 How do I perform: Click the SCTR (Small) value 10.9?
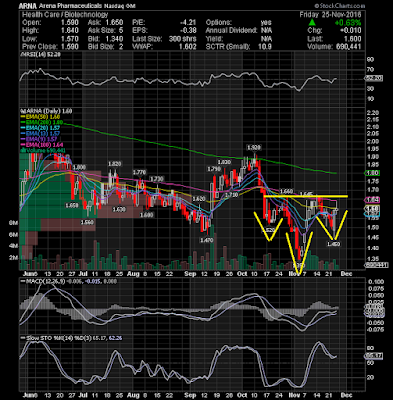(x=265, y=47)
